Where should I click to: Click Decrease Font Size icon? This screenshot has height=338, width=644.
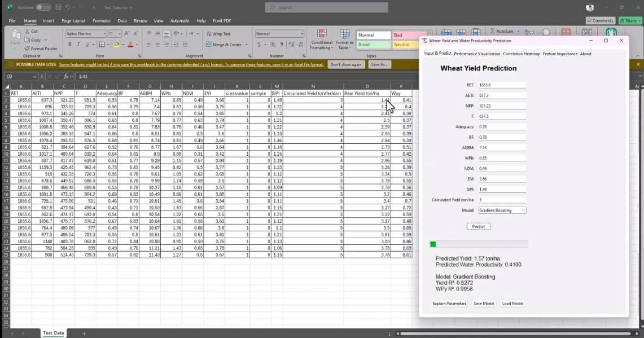coord(136,34)
